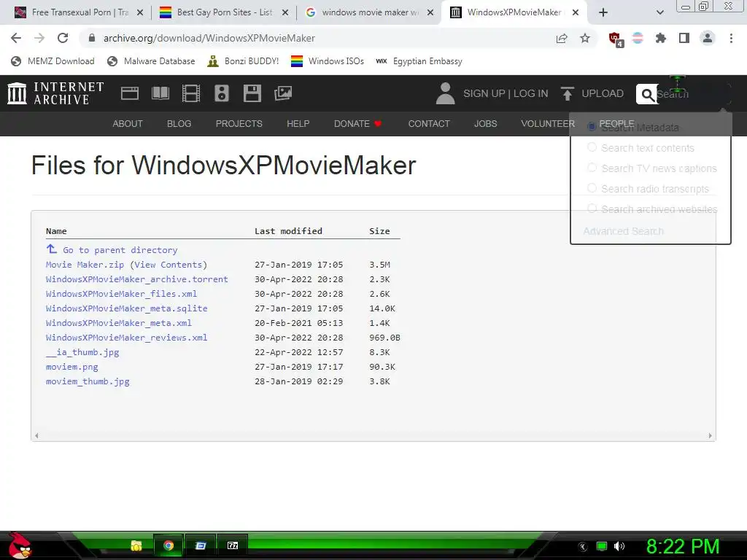Click the upload arrow icon
Screen dimensions: 747x560
[x=567, y=93]
